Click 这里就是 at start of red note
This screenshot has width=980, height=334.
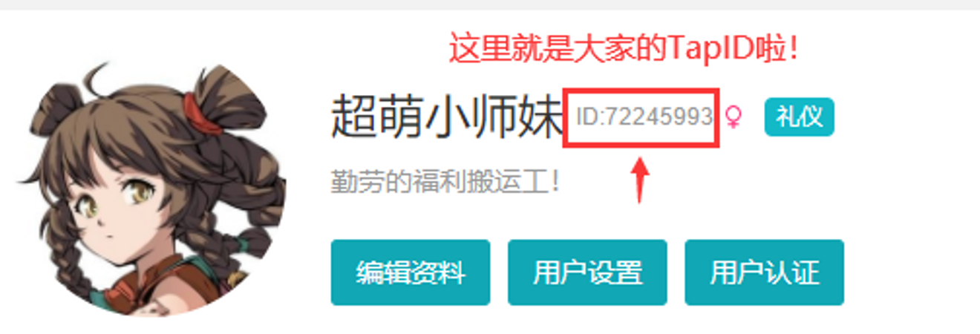[495, 49]
